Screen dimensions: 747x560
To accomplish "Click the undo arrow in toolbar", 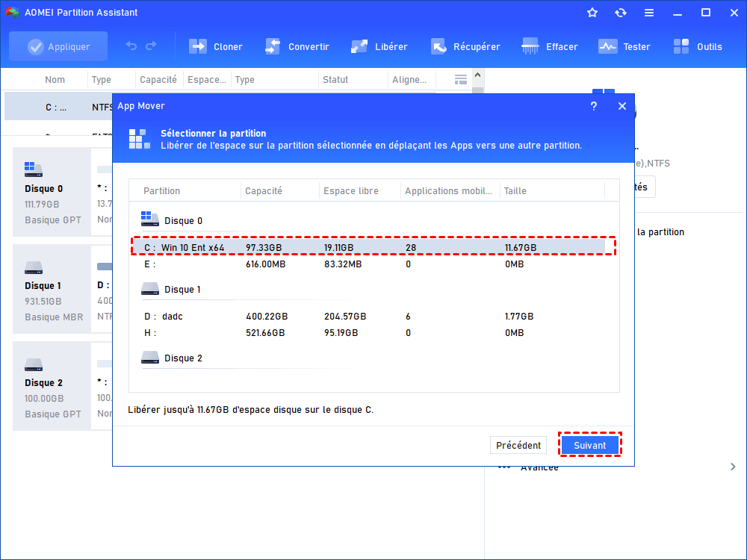I will (x=131, y=46).
